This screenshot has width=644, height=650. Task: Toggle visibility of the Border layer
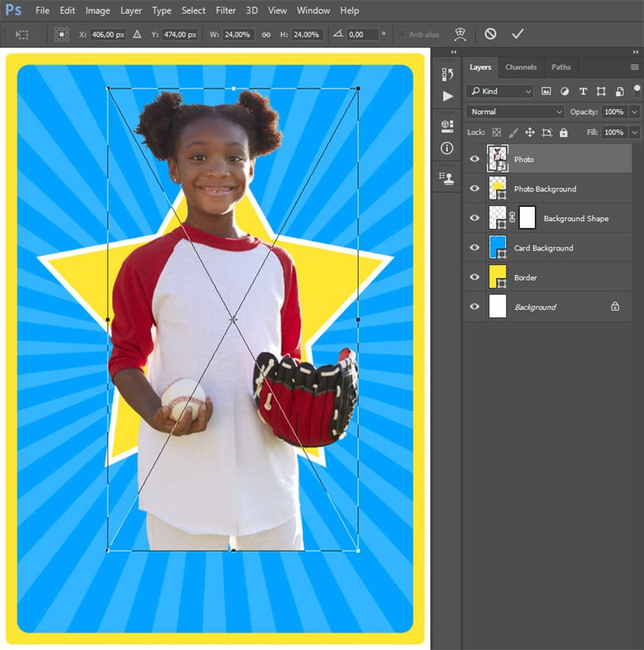coord(475,278)
